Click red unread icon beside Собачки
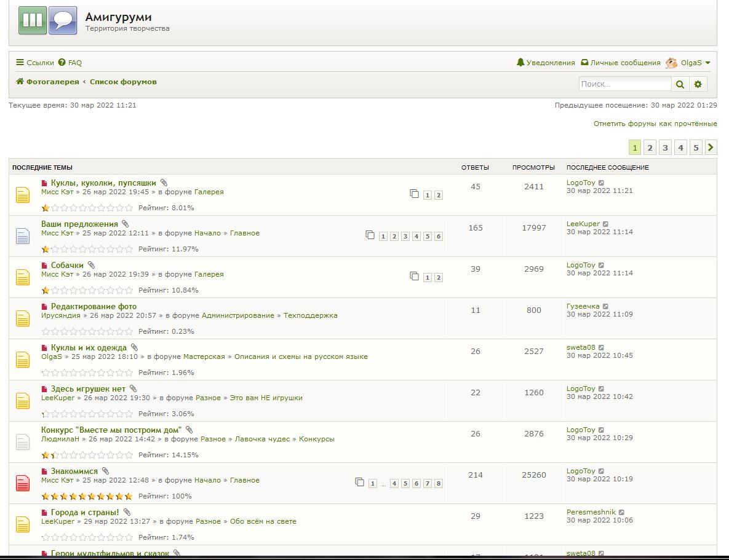729x560 pixels. [x=44, y=266]
